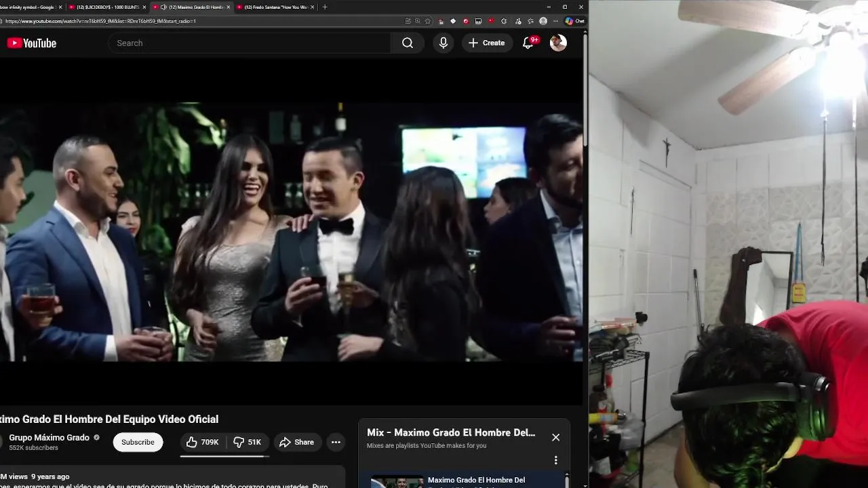Screen dimensions: 868x488
Task: Open a new browser tab
Action: pyautogui.click(x=325, y=7)
